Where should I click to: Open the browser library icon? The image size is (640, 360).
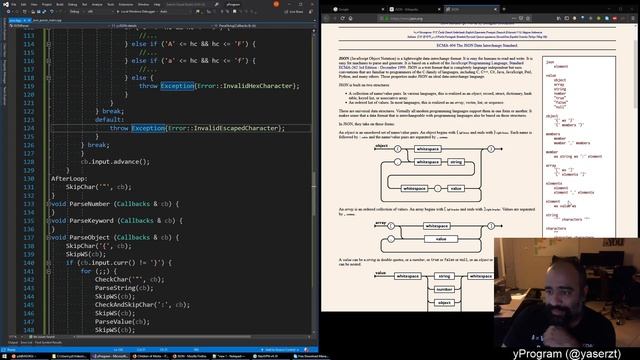(559, 18)
